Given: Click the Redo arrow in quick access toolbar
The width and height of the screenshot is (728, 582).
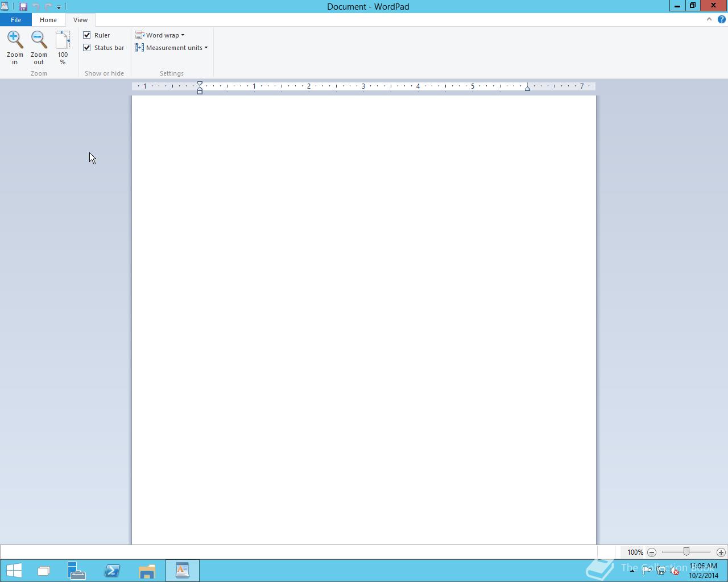Looking at the screenshot, I should (x=48, y=7).
